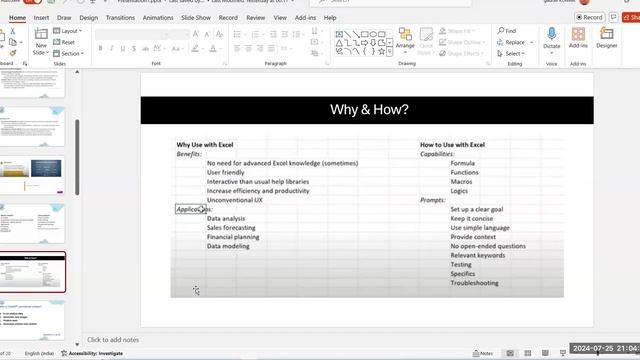The height and width of the screenshot is (360, 640).
Task: Toggle Underline formatting
Action: pos(123,49)
